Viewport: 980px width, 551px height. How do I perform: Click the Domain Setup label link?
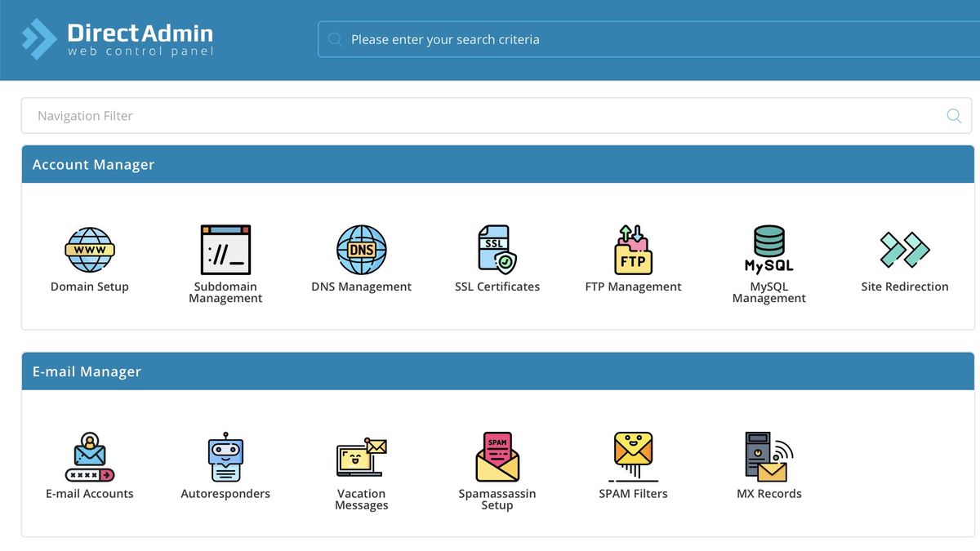tap(90, 287)
